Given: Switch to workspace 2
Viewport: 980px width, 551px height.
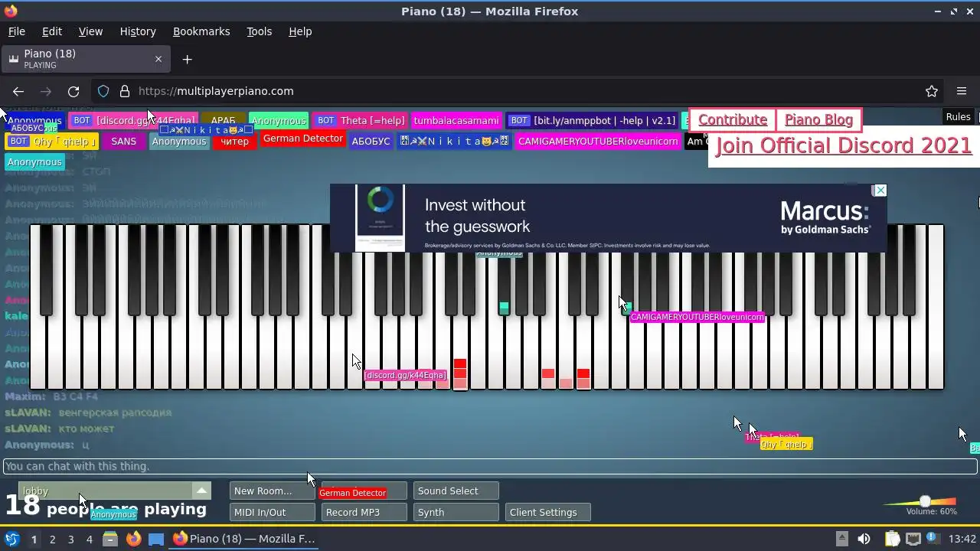Looking at the screenshot, I should [52, 540].
